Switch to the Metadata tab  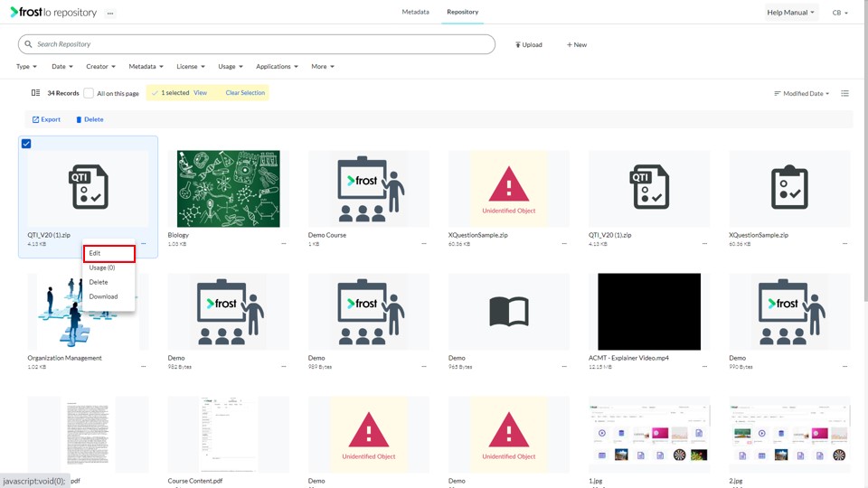point(415,12)
